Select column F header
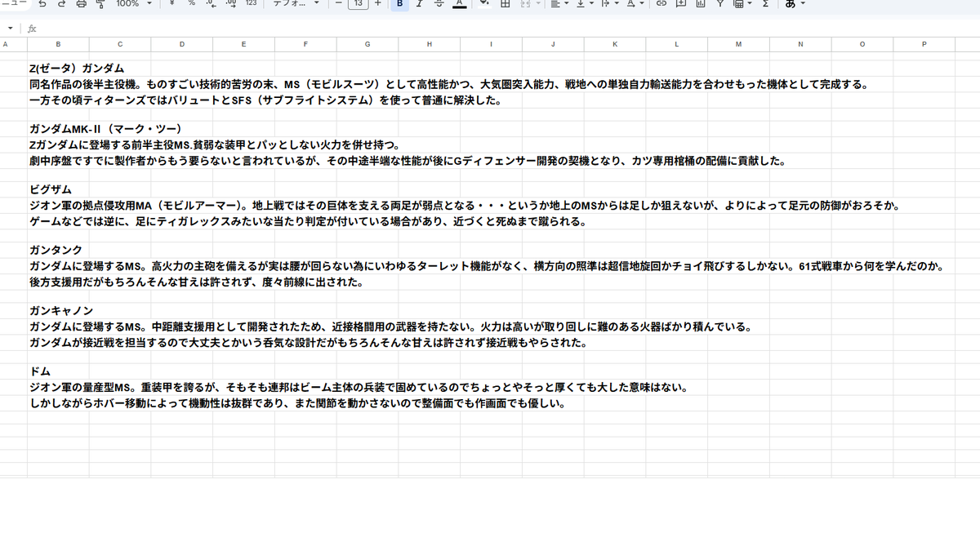 pyautogui.click(x=305, y=44)
